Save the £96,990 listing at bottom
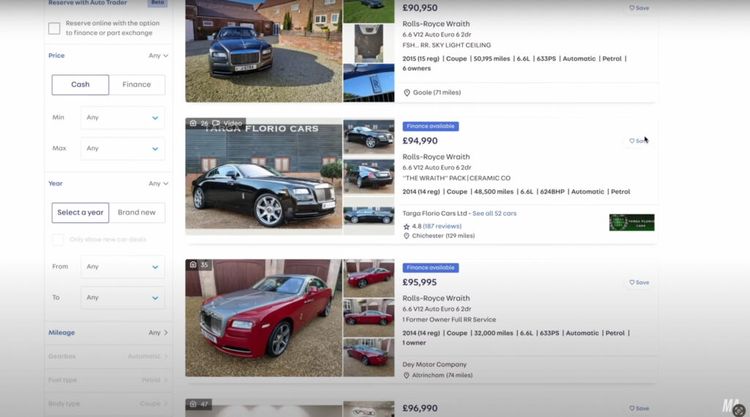 [x=639, y=408]
